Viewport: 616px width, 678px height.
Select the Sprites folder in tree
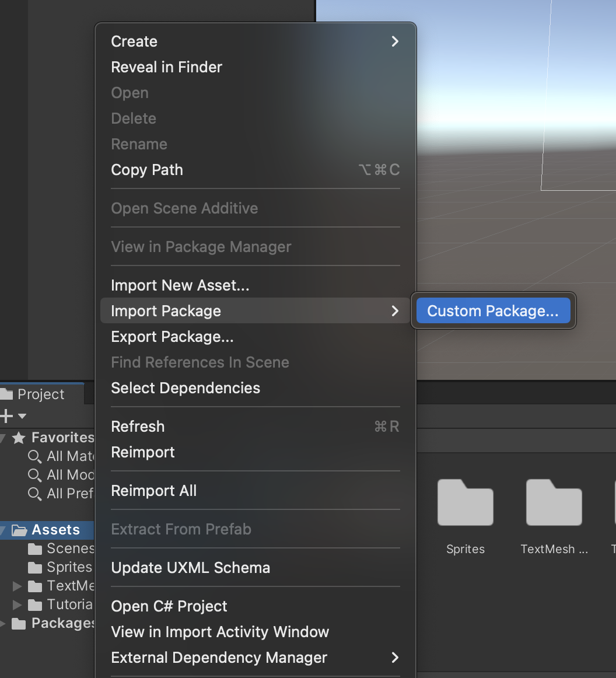click(60, 567)
